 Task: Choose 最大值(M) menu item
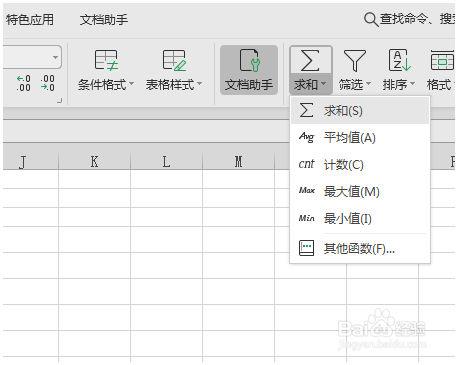360,191
